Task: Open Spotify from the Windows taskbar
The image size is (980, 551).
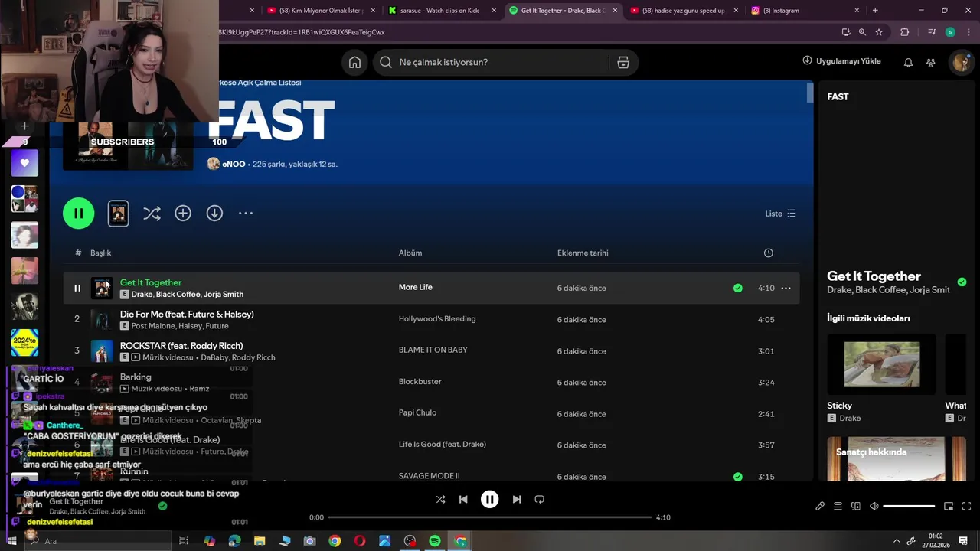Action: click(435, 541)
